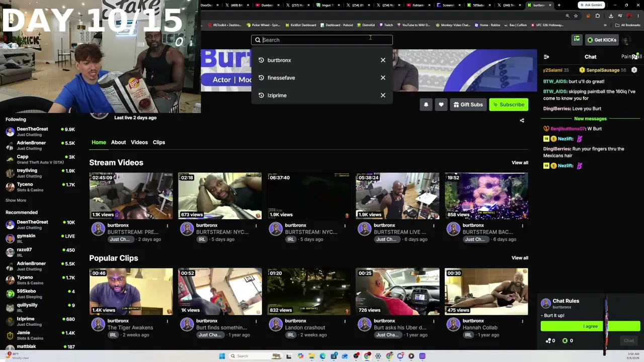Remove Iziprime from recent searches

click(383, 96)
